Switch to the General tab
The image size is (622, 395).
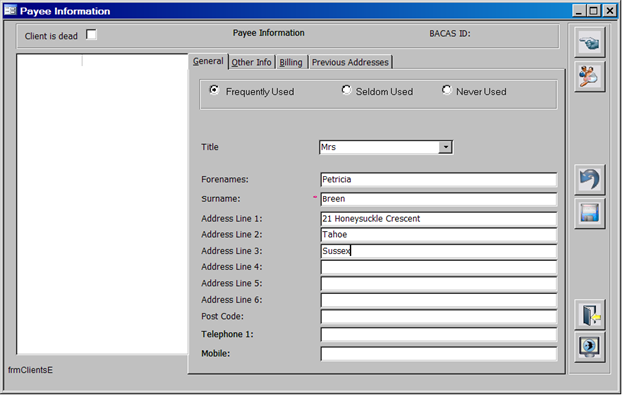click(208, 61)
